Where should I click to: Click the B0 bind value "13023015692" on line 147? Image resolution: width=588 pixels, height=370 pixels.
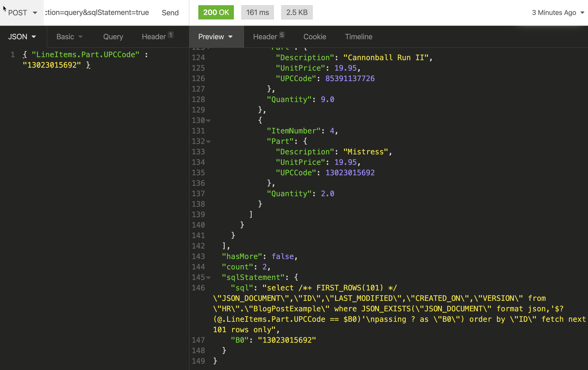pos(287,340)
